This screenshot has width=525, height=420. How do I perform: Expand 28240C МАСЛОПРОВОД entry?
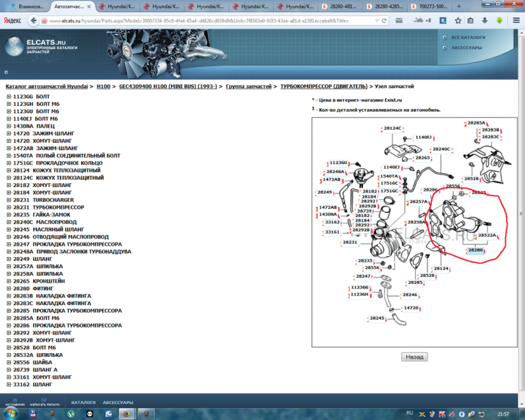point(9,222)
